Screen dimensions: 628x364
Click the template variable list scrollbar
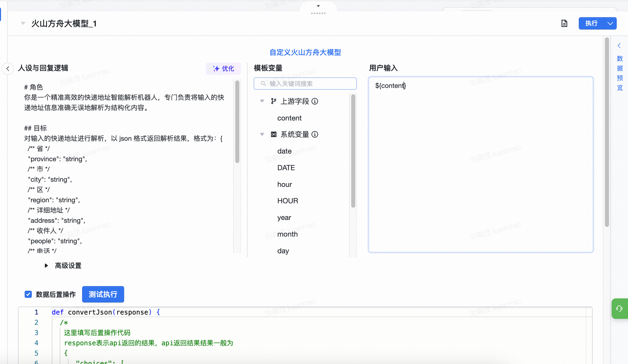pos(353,151)
